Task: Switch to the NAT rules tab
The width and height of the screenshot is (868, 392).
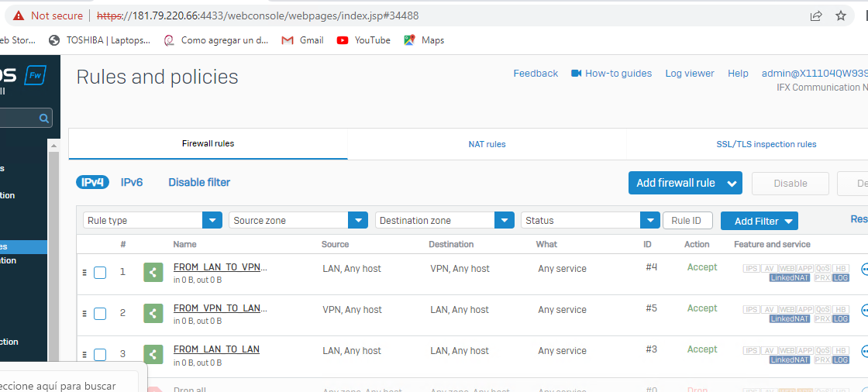Action: tap(487, 144)
